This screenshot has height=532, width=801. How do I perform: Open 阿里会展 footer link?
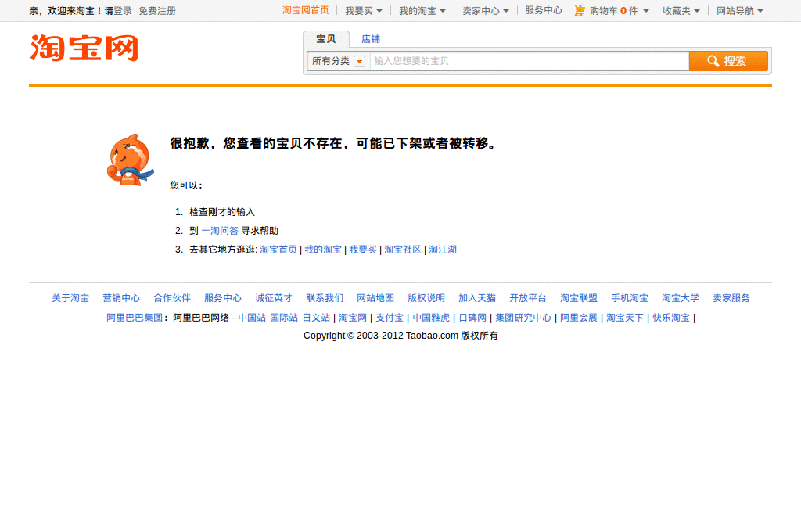[x=579, y=318]
